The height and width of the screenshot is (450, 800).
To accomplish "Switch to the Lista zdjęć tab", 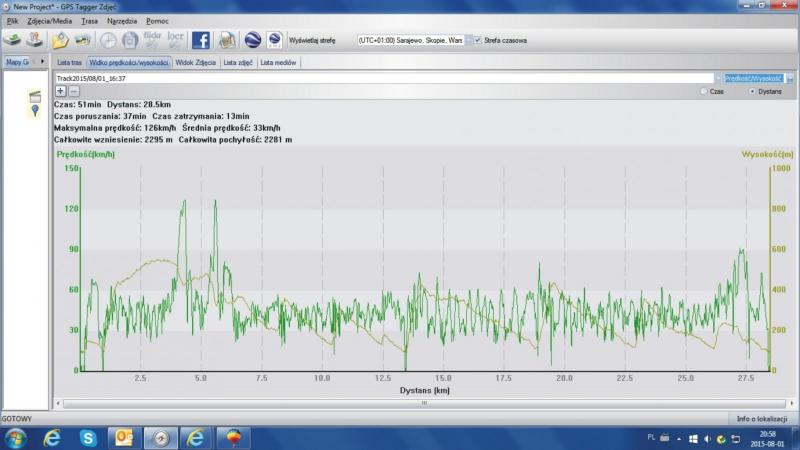I will coord(238,62).
